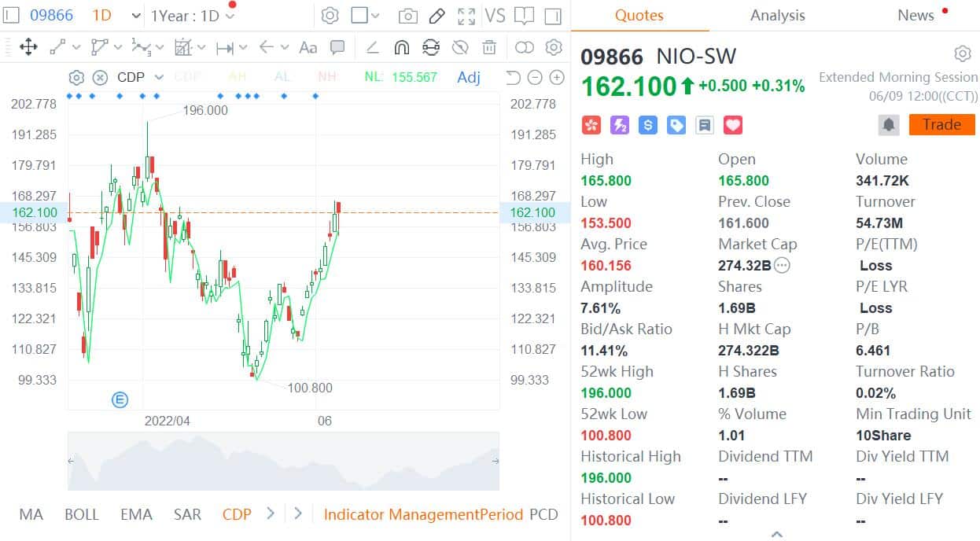Select the trend line drawing tool
The width and height of the screenshot is (980, 541).
click(57, 47)
